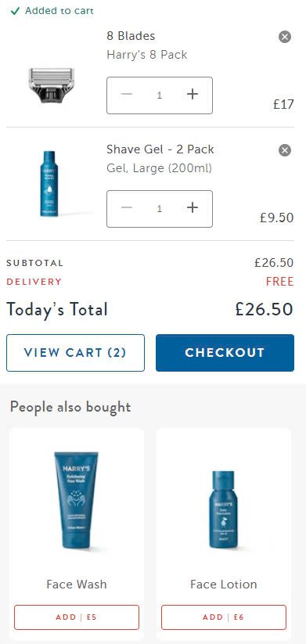Select the Face Wash product name
This screenshot has width=306, height=644.
point(77,584)
